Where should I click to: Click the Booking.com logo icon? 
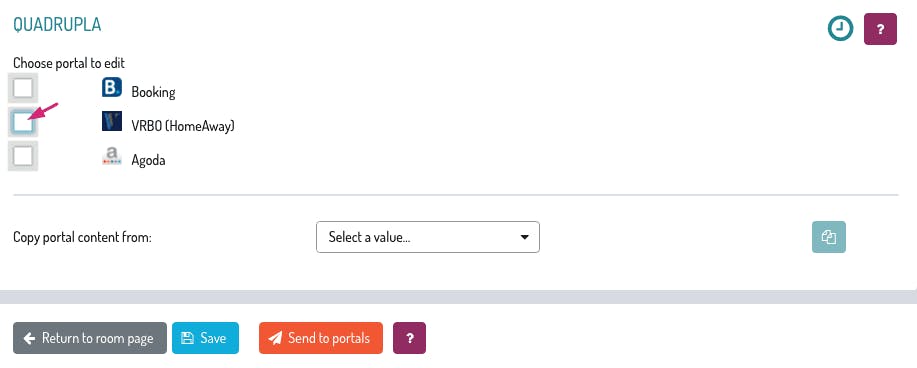point(112,87)
